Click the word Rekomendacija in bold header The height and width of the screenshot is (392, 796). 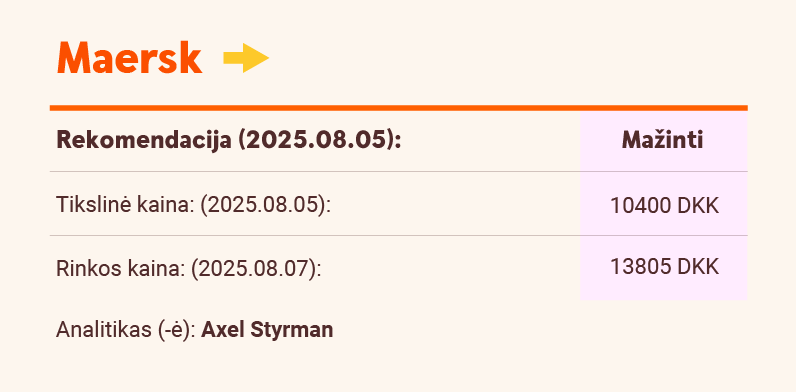[x=144, y=140]
